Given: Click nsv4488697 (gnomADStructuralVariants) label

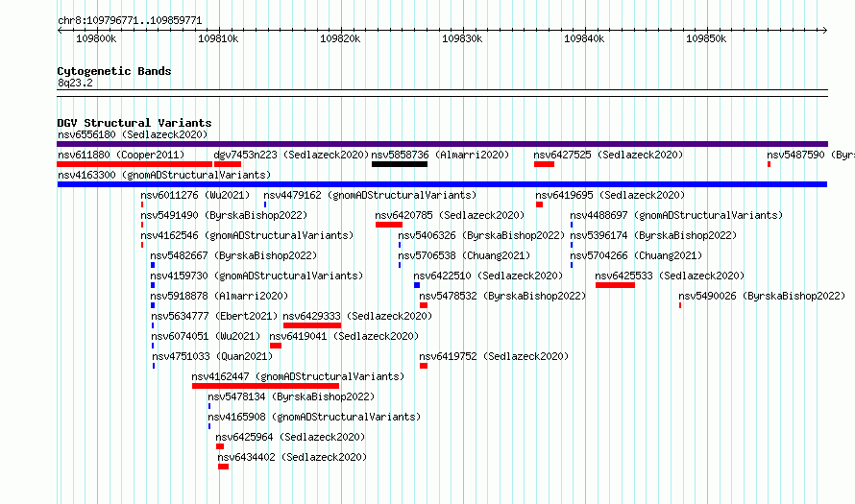Looking at the screenshot, I should [x=676, y=215].
